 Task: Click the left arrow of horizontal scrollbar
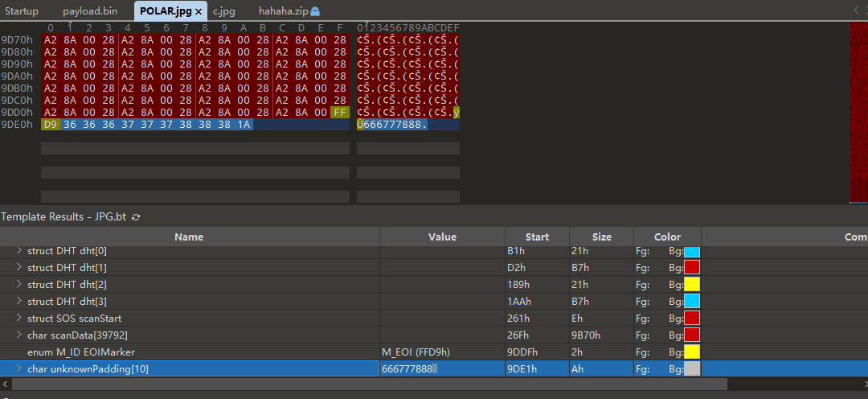coord(6,385)
